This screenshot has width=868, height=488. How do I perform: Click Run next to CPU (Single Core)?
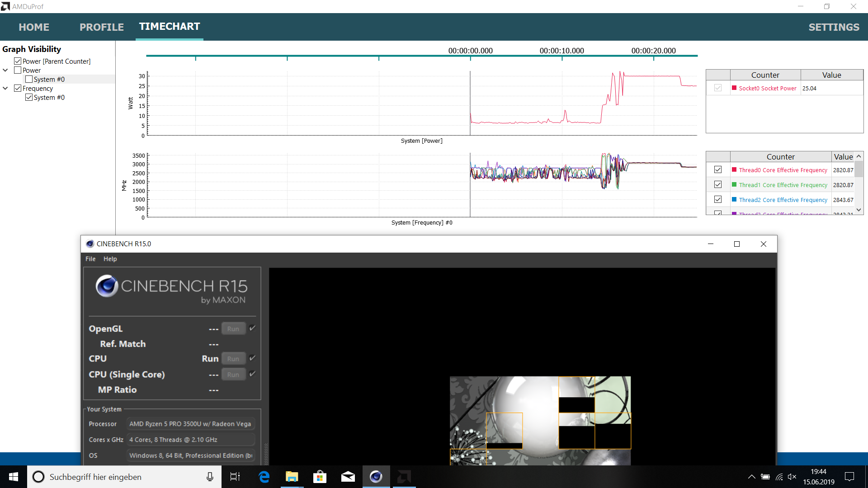[233, 375]
